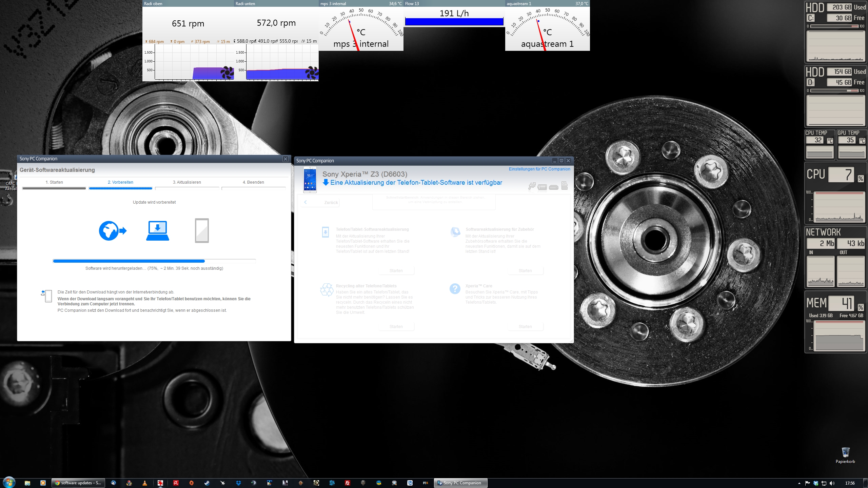
Task: Open Windows Explorer from the taskbar
Action: (27, 483)
